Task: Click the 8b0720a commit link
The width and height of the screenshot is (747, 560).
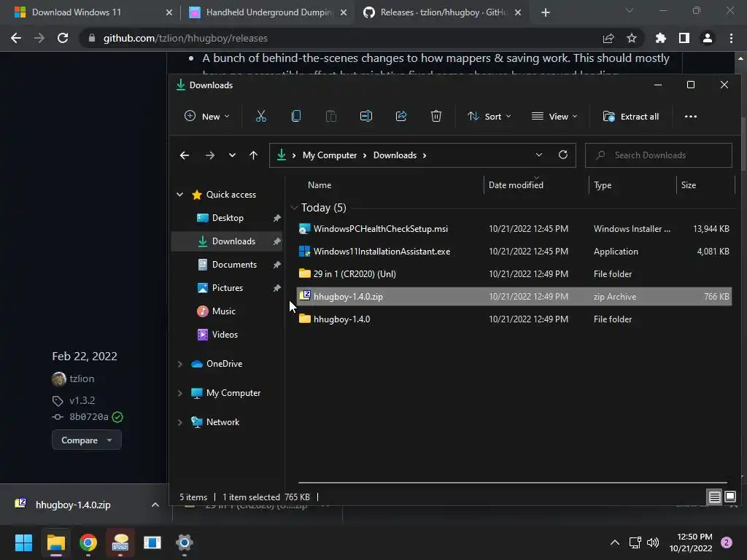Action: [x=88, y=416]
